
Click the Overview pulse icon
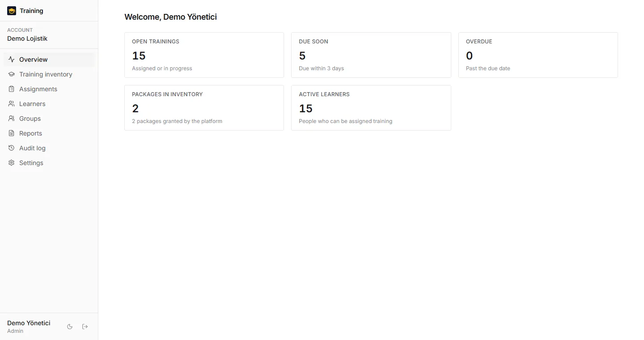pos(12,59)
